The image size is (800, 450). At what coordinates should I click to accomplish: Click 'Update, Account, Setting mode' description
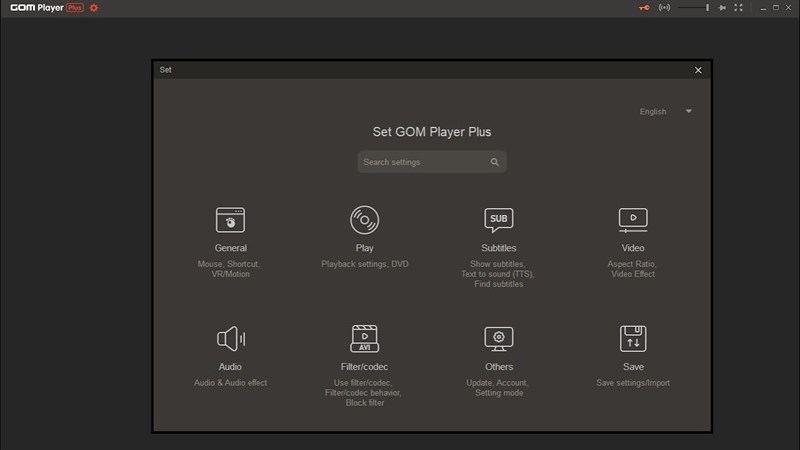[x=498, y=388]
